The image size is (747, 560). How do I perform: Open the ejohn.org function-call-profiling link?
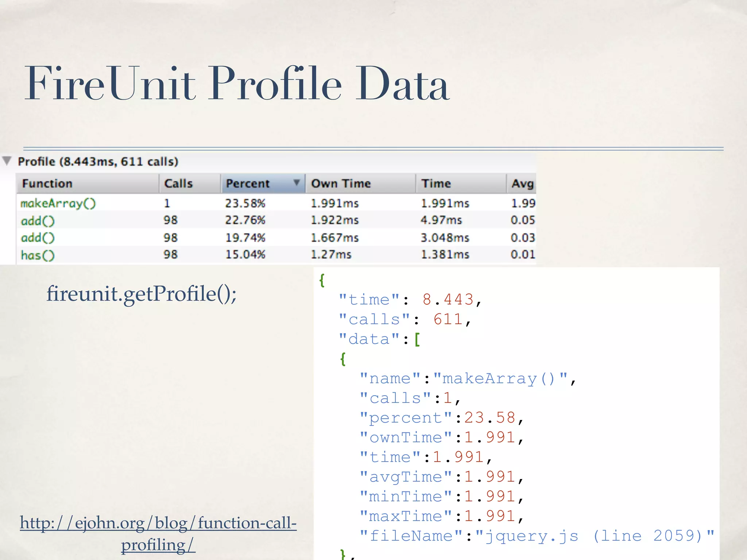point(158,534)
